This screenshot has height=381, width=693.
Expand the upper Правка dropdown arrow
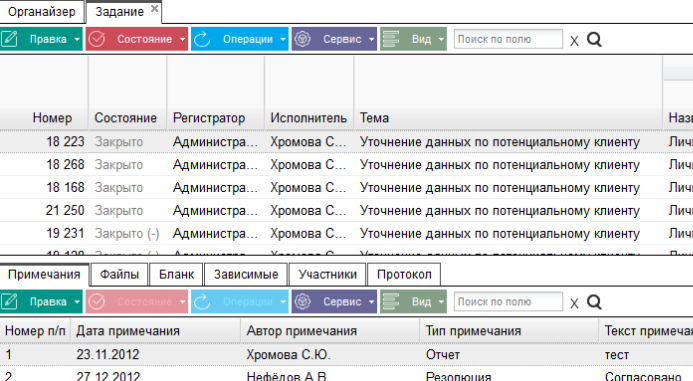(x=77, y=39)
